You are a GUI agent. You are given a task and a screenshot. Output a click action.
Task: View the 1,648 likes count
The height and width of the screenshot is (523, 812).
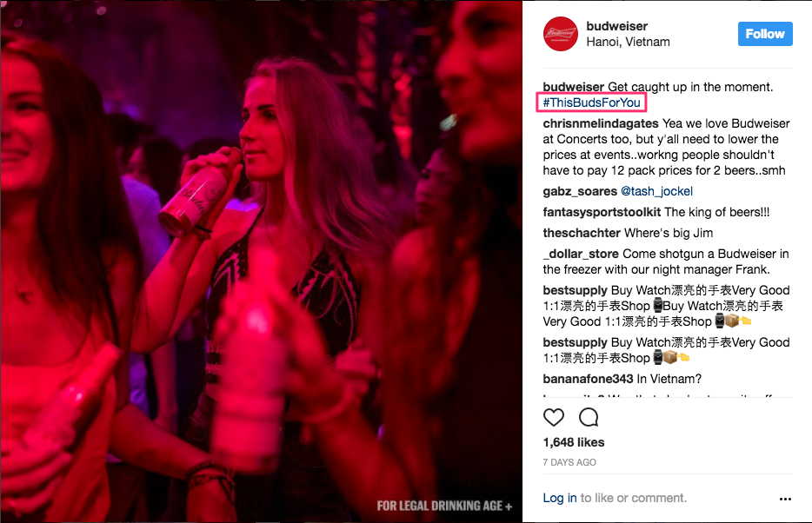pos(573,442)
